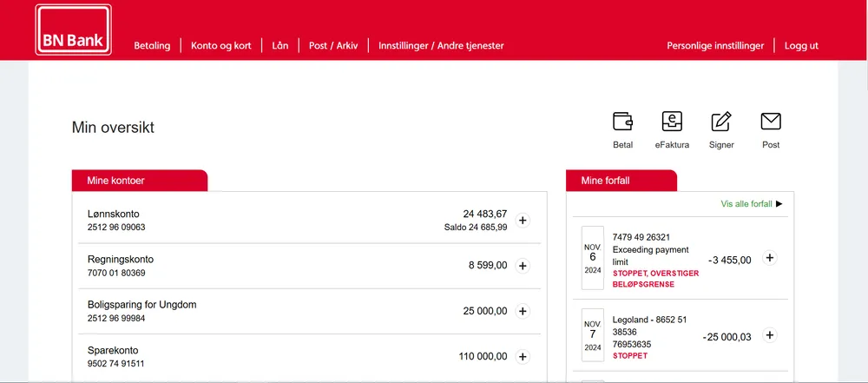Expand the Legoland payment entry

[769, 335]
